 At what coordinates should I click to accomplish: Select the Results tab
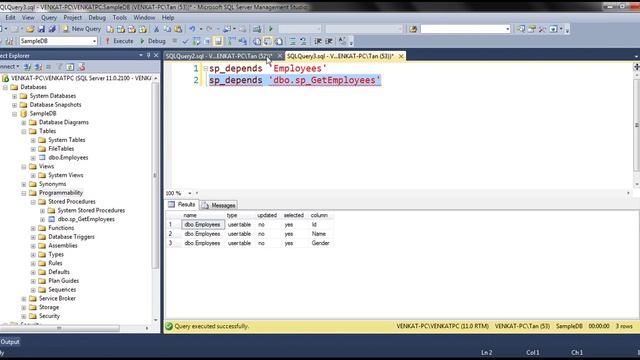[x=182, y=204]
